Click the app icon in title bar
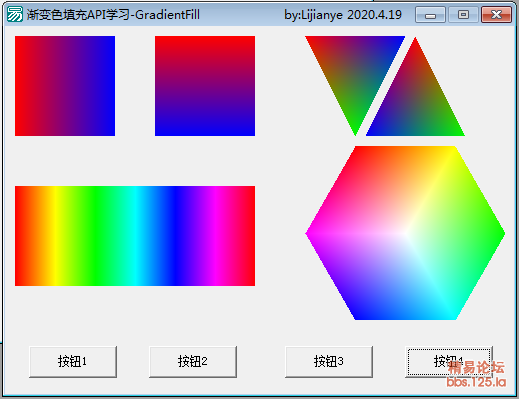519x399 pixels. tap(15, 14)
